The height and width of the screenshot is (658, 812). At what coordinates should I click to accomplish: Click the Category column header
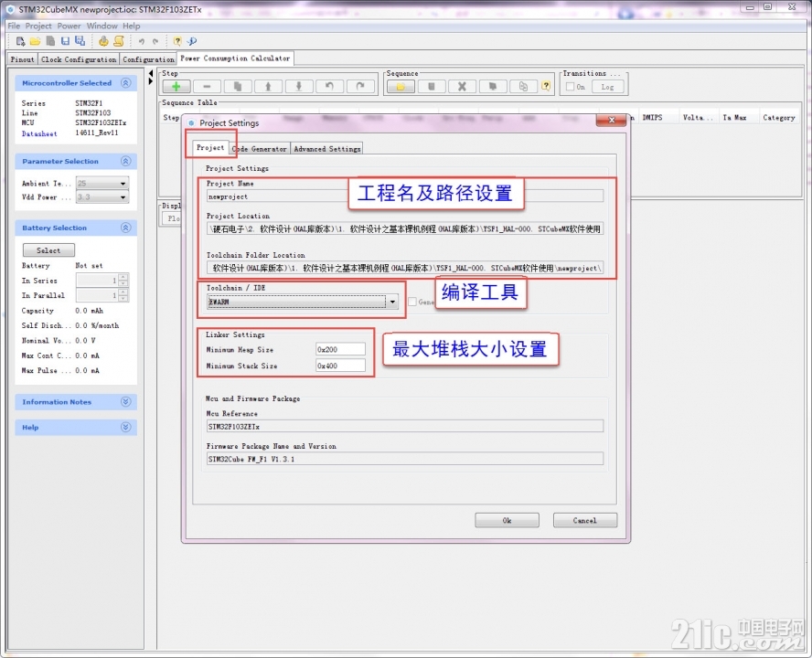click(779, 118)
